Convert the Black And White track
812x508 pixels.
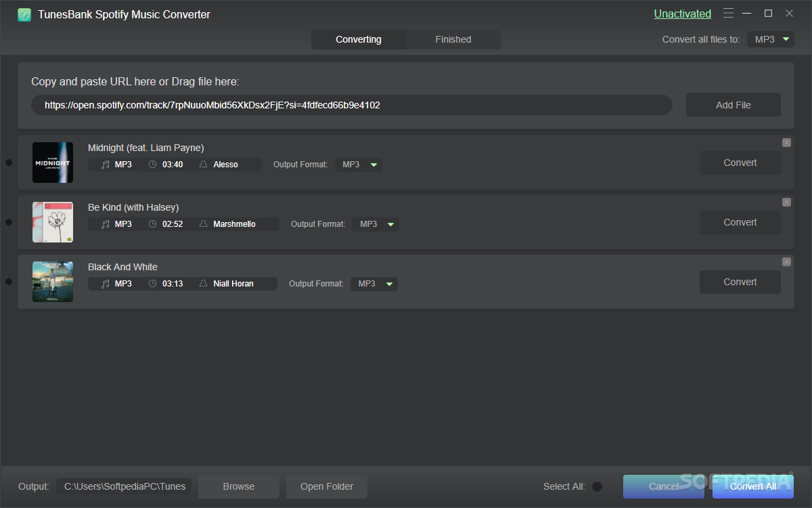coord(740,282)
